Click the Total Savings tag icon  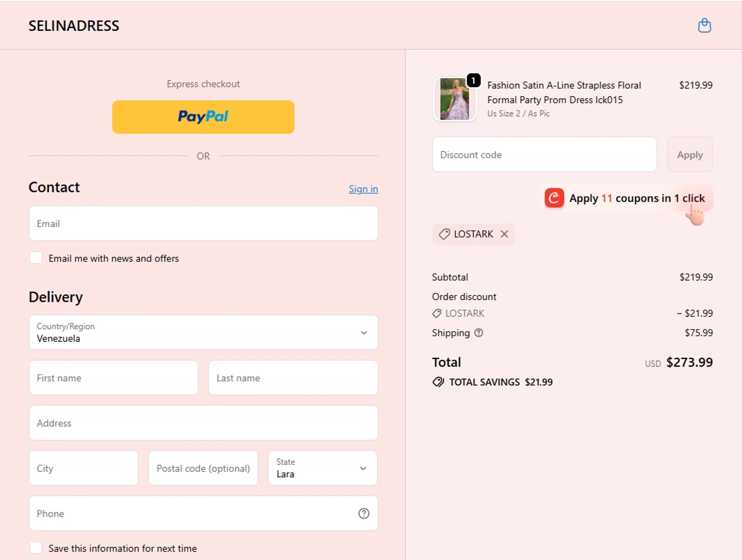[438, 382]
